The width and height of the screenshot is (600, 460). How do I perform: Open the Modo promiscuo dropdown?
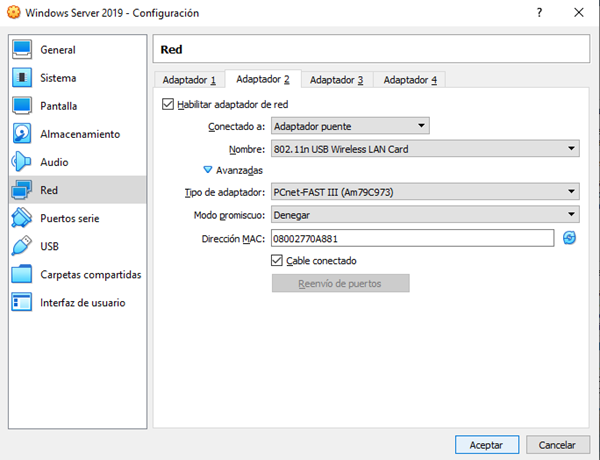coord(424,215)
